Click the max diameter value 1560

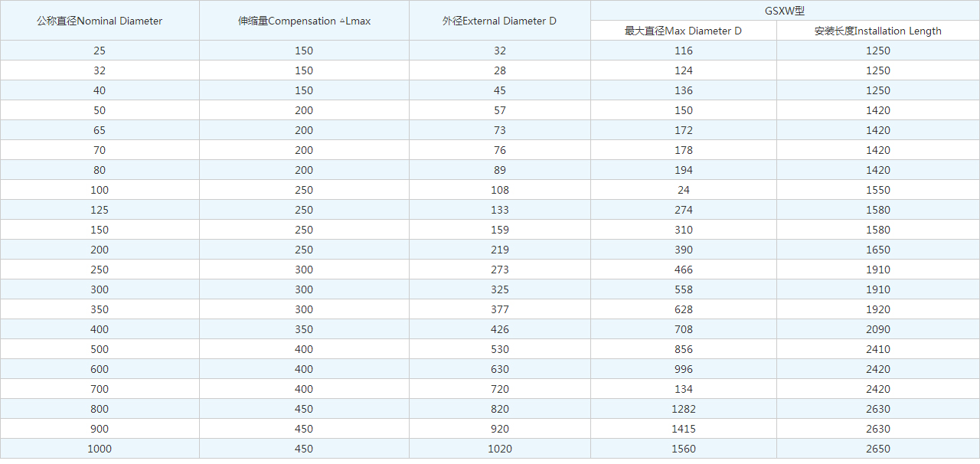click(683, 449)
